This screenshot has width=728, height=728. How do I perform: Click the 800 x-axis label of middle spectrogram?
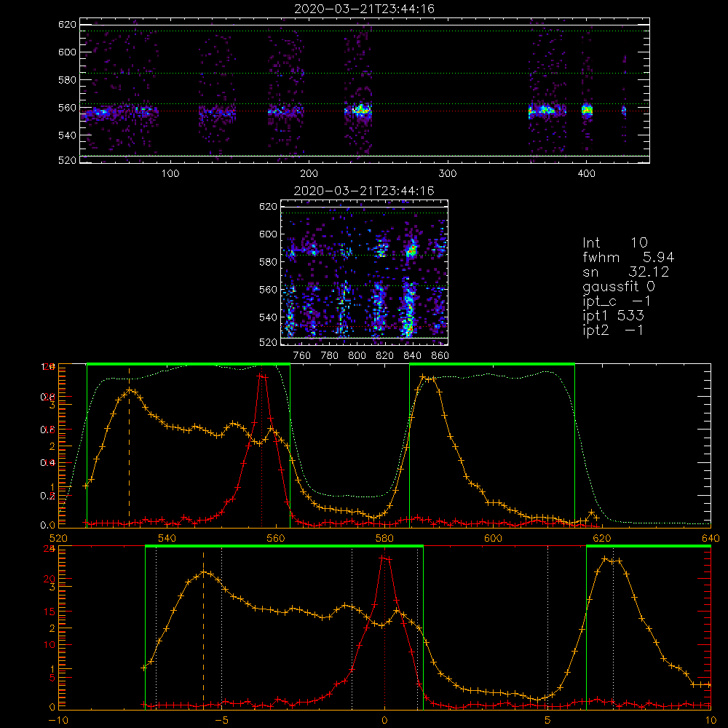coord(357,356)
